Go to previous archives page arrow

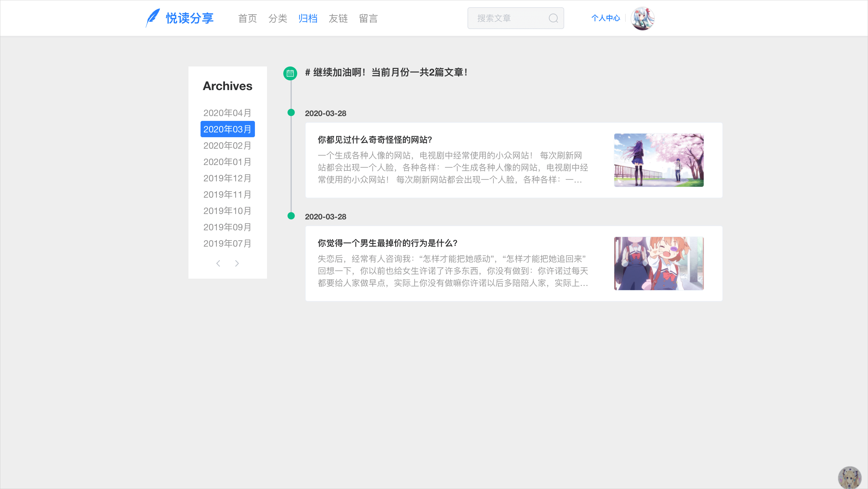[218, 263]
